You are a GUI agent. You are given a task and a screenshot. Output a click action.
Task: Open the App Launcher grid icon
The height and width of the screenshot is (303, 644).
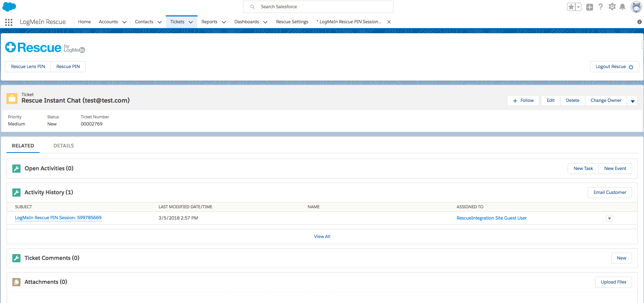click(x=9, y=22)
